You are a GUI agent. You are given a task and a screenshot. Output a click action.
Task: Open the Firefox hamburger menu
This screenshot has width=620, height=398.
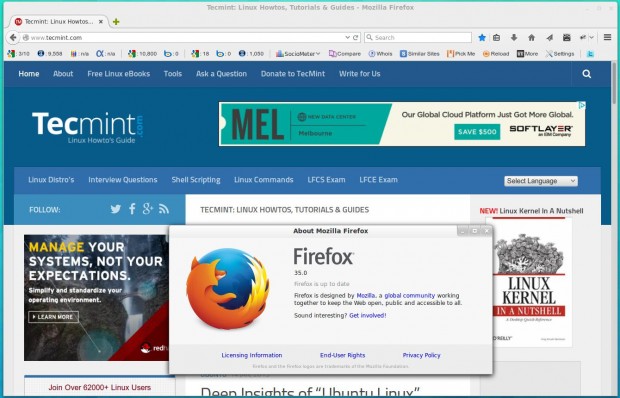tap(607, 38)
